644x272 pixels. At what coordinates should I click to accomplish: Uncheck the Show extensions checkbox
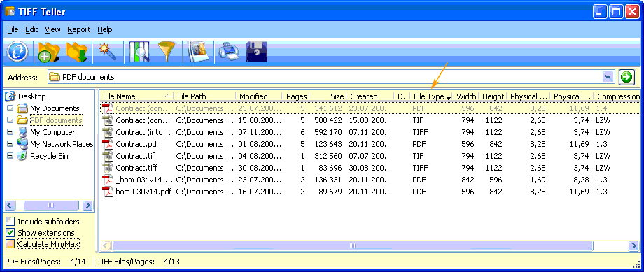click(x=10, y=233)
